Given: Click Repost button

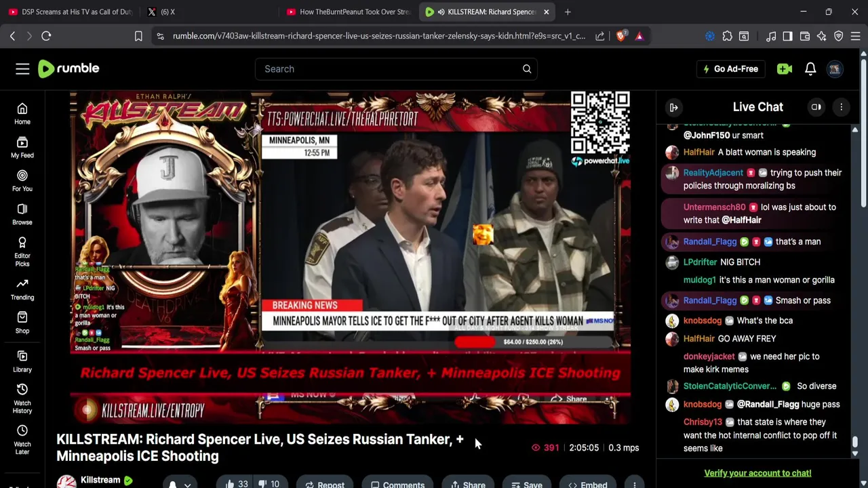Looking at the screenshot, I should [x=325, y=484].
